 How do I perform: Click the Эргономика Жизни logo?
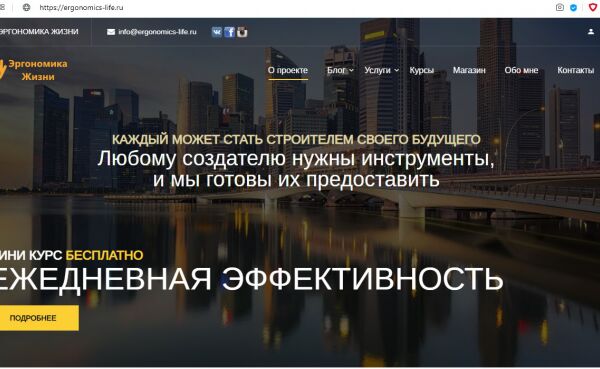coord(34,70)
